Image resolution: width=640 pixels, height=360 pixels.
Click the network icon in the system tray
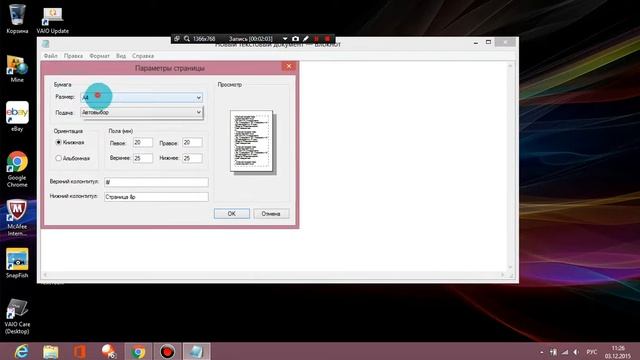pos(565,352)
